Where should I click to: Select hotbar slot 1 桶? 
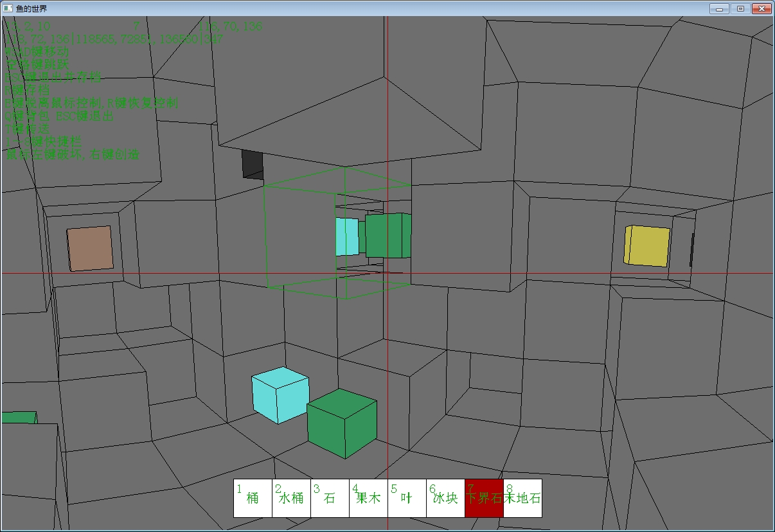(x=253, y=498)
